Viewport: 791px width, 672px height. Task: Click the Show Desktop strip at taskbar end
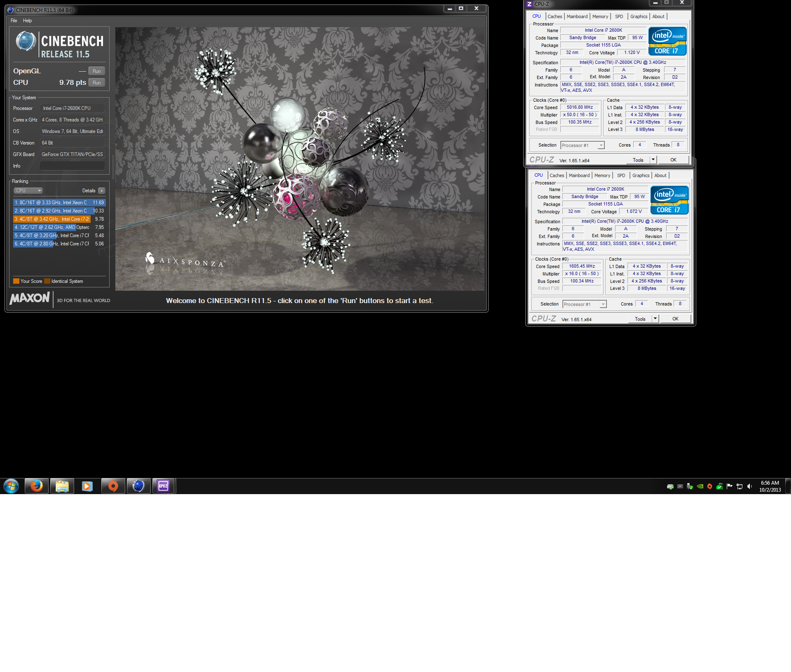click(788, 486)
